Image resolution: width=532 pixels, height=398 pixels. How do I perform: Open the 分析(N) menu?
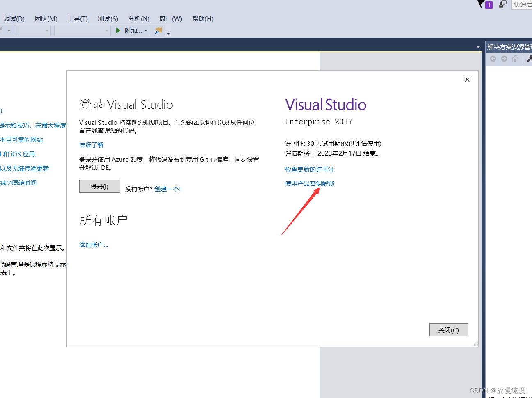139,18
